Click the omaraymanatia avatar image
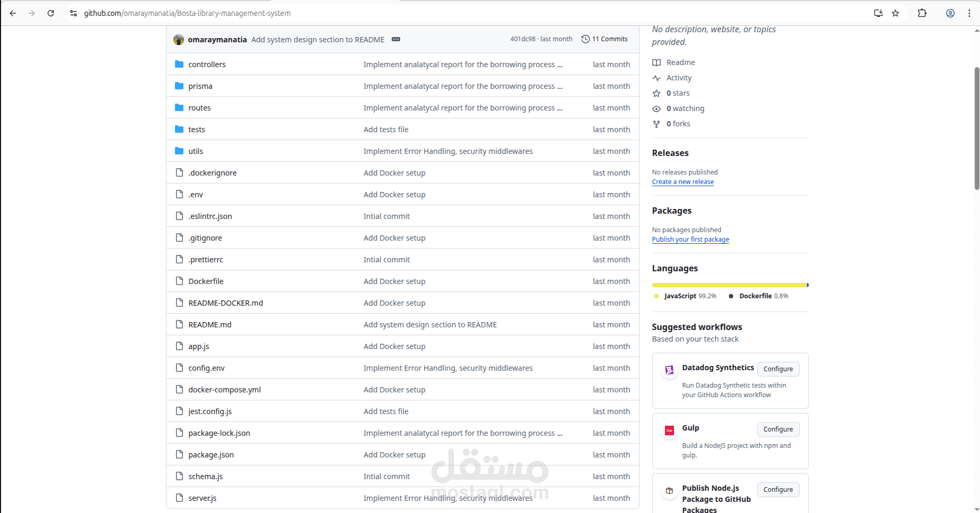 (179, 40)
